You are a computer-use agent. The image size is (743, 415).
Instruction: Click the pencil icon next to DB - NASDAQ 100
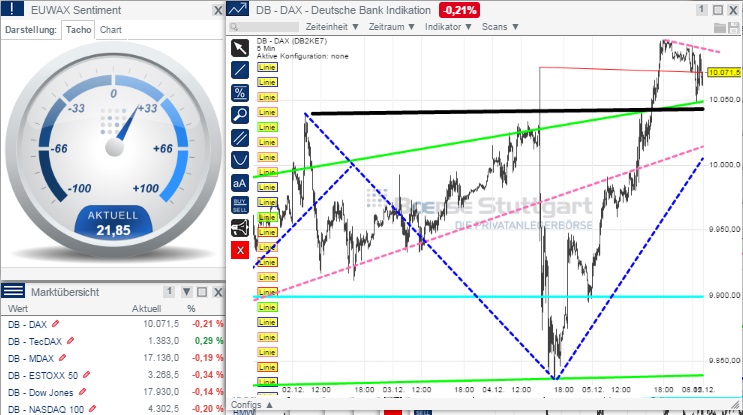(92, 408)
